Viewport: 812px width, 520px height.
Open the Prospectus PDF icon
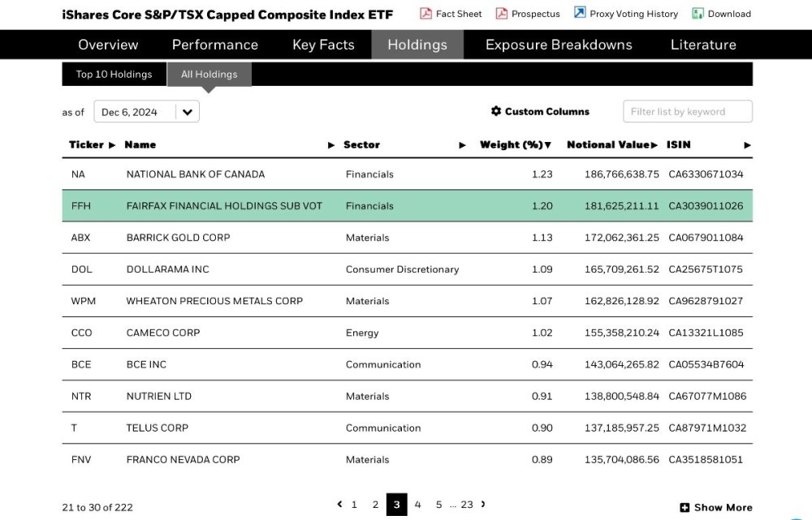tap(501, 14)
